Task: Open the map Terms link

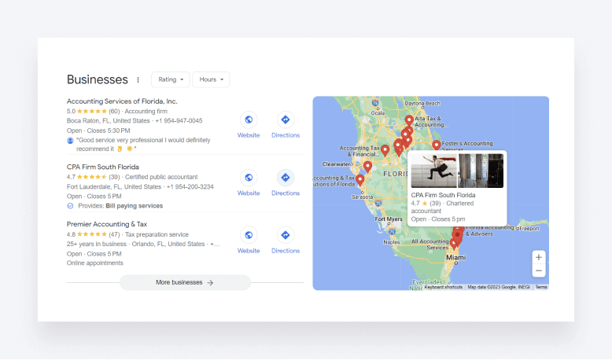Action: (x=541, y=287)
